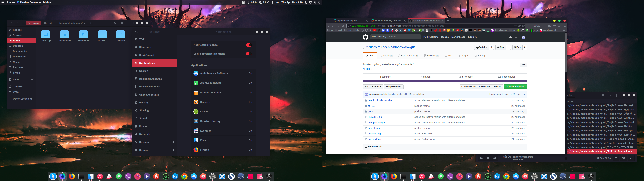Expand Details in Settings sidebar
Screen dimensions: 644x181
coord(154,150)
